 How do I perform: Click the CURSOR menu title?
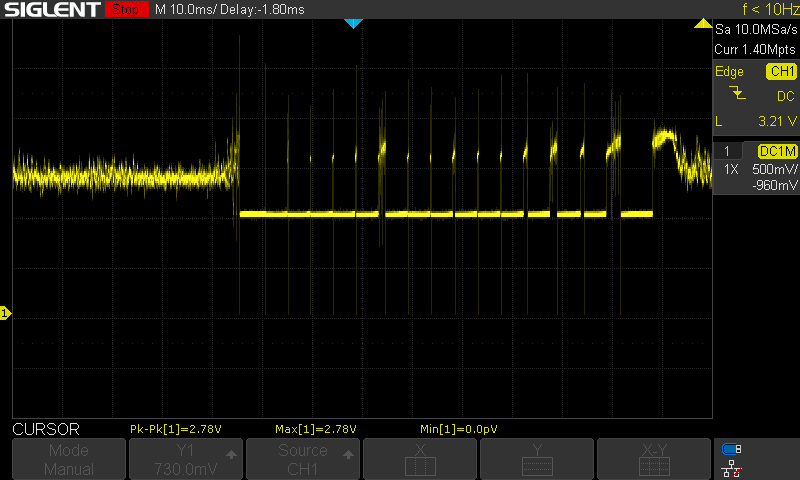(46, 429)
